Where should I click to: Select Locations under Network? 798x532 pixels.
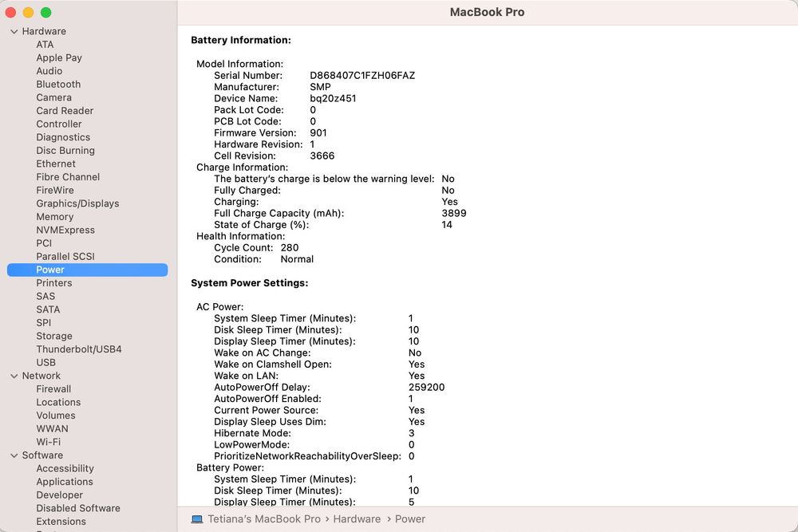[58, 402]
